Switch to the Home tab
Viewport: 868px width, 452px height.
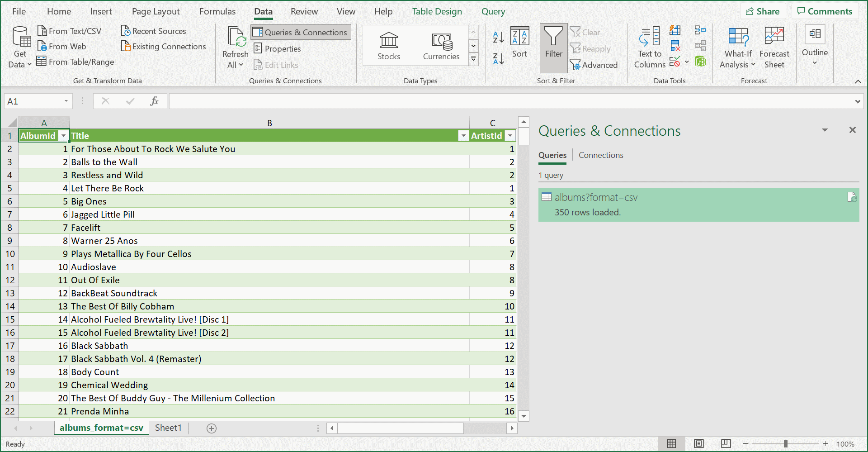click(x=59, y=11)
